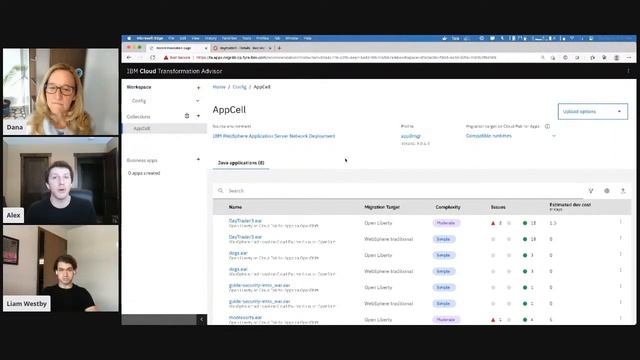The image size is (640, 360).
Task: Open row menu for dogs.ear WebSphere traditional
Action: click(x=620, y=271)
